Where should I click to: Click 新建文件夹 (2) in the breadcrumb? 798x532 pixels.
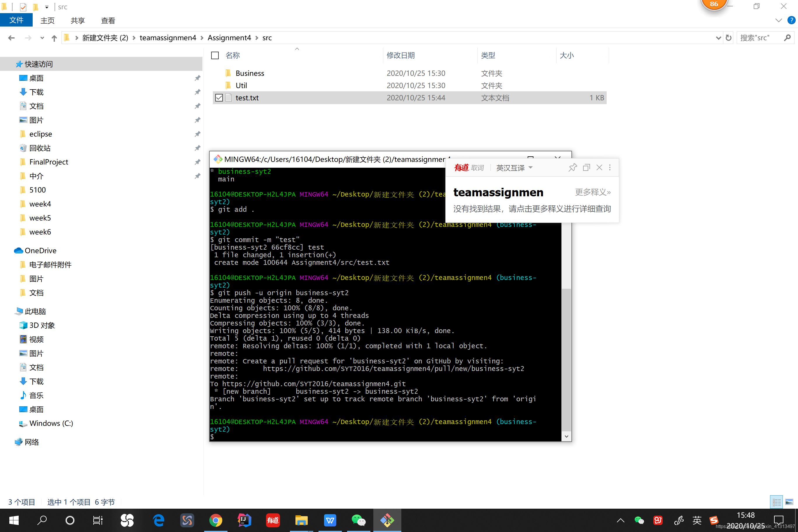tap(105, 38)
